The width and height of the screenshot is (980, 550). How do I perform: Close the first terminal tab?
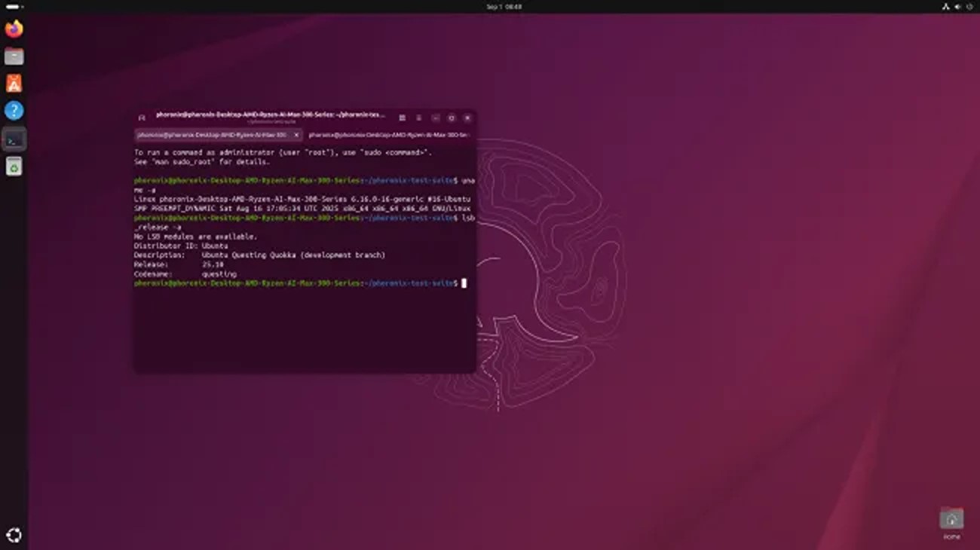(296, 135)
